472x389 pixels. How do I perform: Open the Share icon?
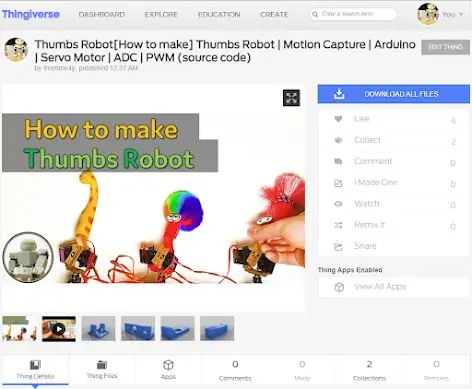click(x=338, y=246)
